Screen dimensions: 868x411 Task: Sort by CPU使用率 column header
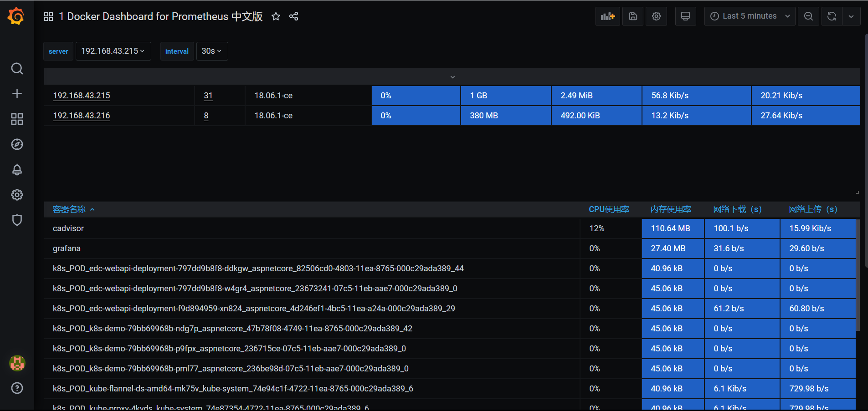(x=609, y=209)
